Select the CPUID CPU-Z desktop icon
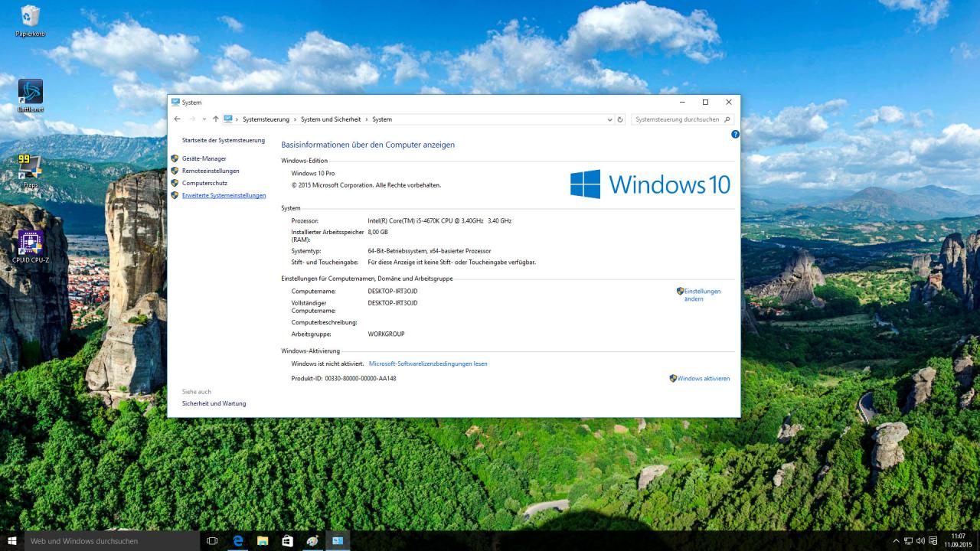Screen dimensions: 980x551 pyautogui.click(x=31, y=246)
